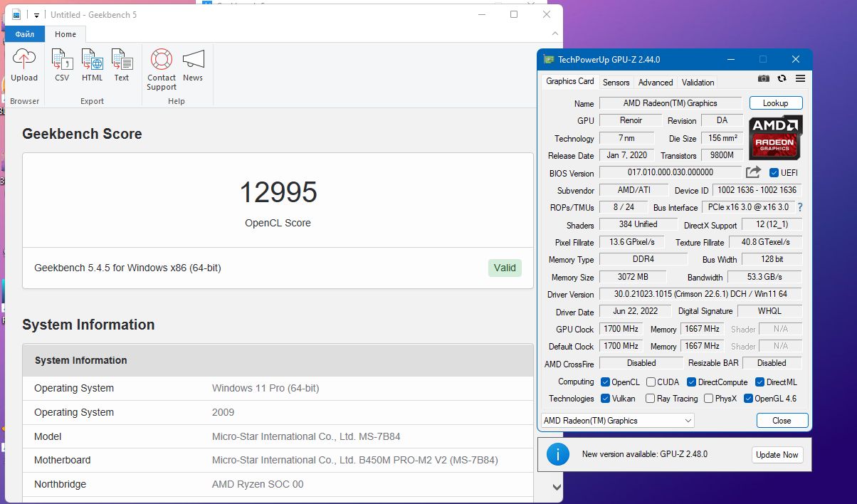
Task: Click the 12995 OpenCL score
Action: point(278,192)
